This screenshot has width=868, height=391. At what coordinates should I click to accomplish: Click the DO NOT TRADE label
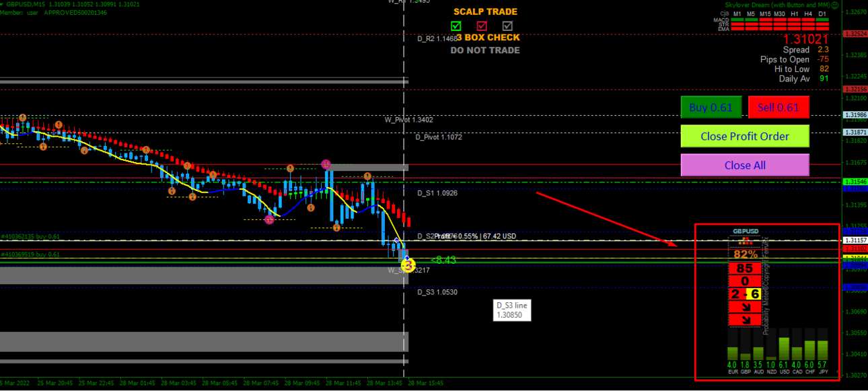point(485,50)
